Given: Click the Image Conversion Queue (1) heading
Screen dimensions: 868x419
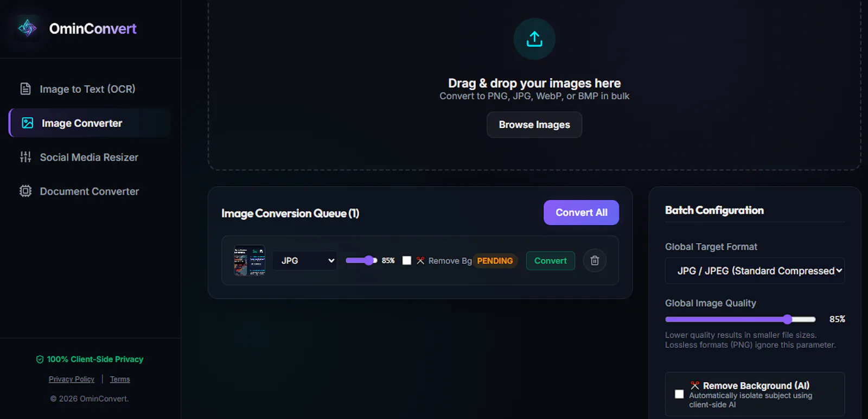Looking at the screenshot, I should (290, 213).
